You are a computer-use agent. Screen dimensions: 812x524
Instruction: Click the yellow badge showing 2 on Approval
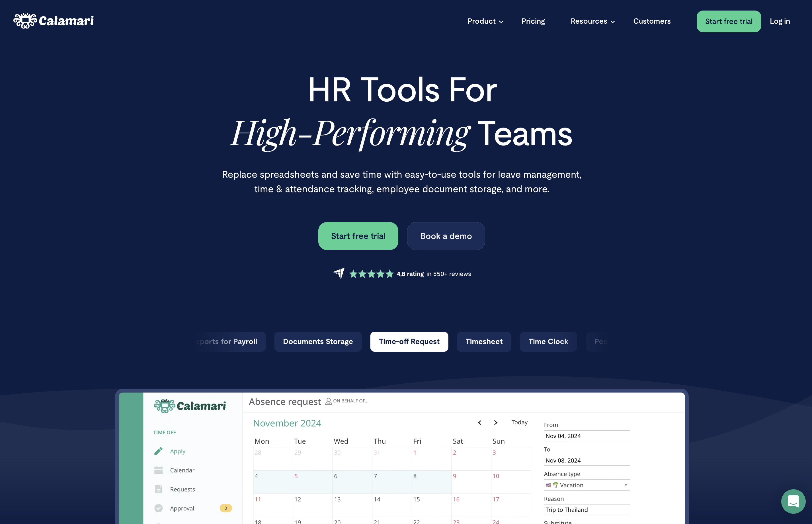[x=225, y=508]
